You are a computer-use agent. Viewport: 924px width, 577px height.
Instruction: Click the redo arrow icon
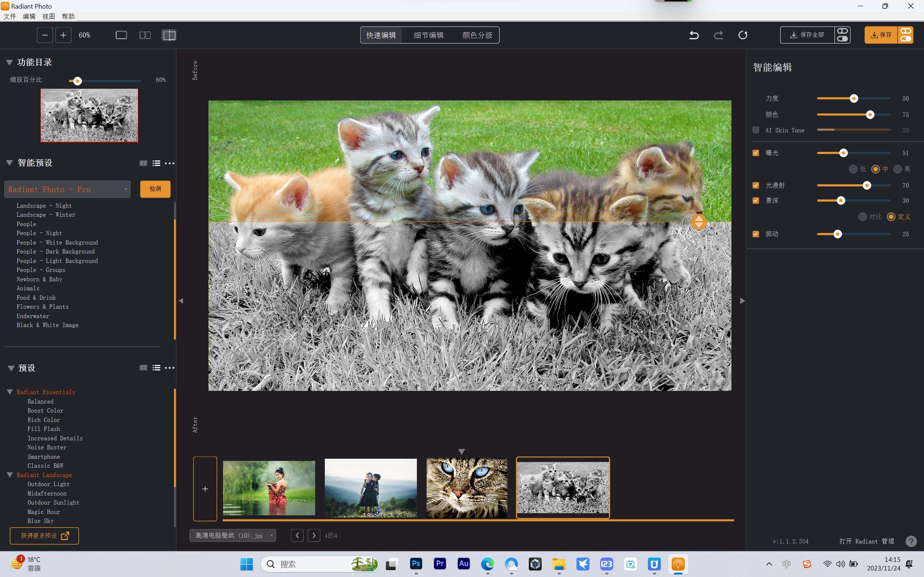(718, 35)
